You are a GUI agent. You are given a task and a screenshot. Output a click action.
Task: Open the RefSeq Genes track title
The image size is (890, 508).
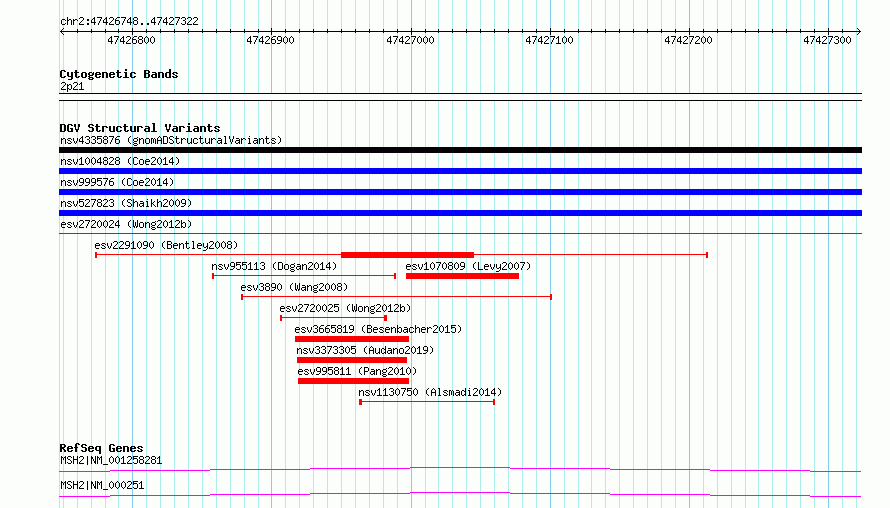click(101, 448)
